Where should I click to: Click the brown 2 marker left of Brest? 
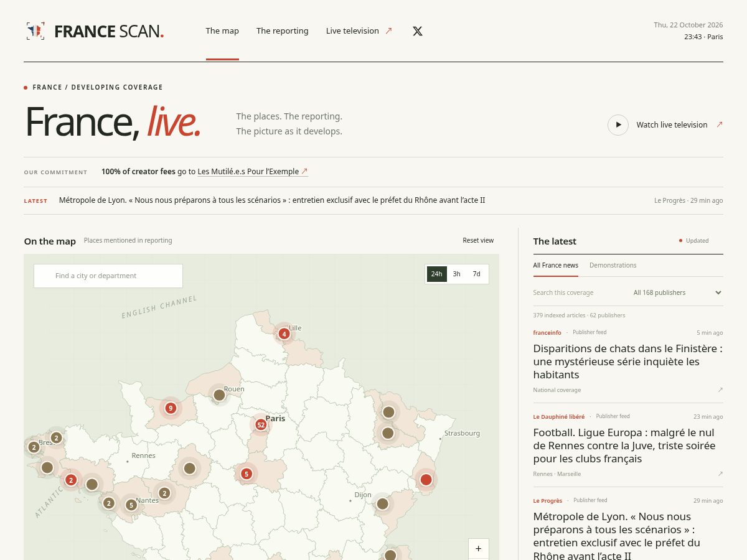click(34, 447)
